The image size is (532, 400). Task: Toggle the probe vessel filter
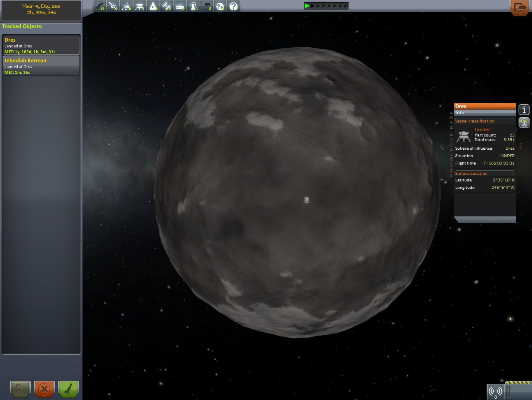(113, 6)
